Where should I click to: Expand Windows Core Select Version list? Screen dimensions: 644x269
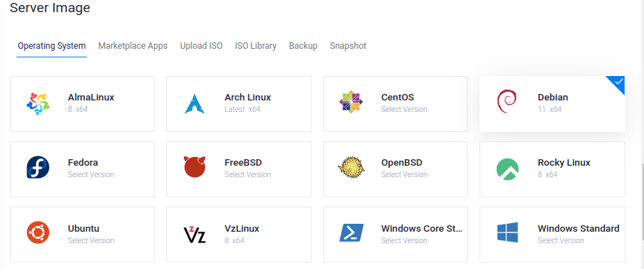(404, 240)
